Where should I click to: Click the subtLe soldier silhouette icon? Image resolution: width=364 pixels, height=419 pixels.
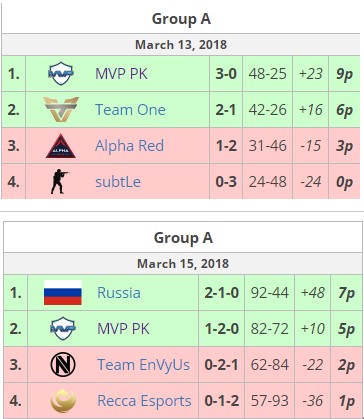[x=59, y=181]
